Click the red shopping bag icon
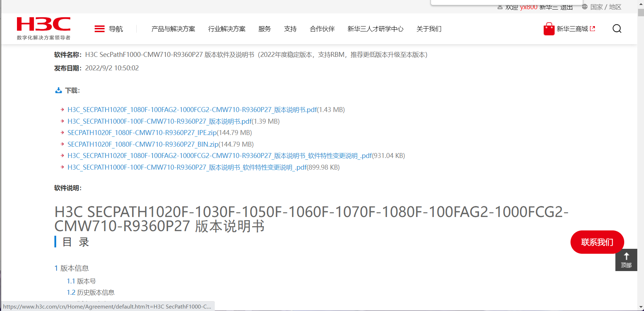This screenshot has width=644, height=311. click(x=549, y=29)
